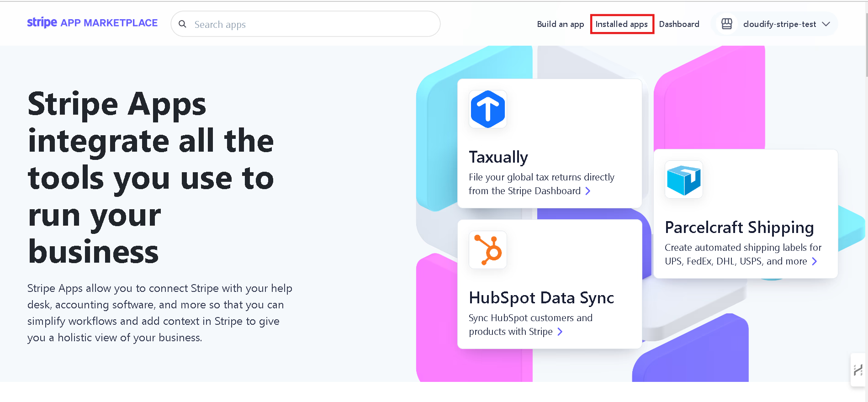The image size is (868, 402).
Task: Click the HubSpot app icon
Action: click(x=488, y=250)
